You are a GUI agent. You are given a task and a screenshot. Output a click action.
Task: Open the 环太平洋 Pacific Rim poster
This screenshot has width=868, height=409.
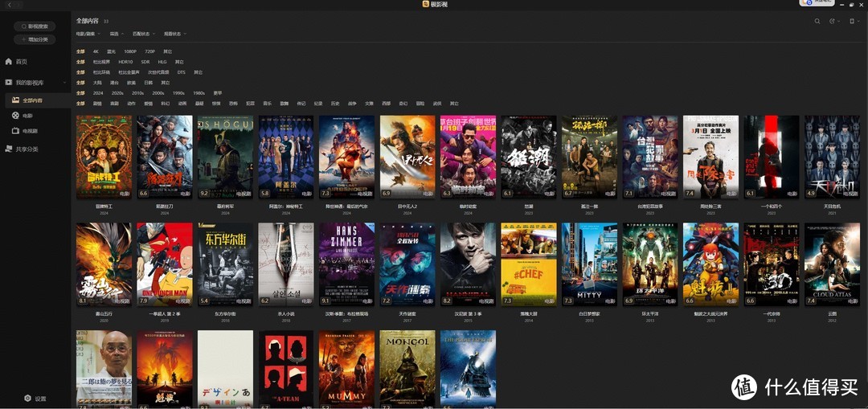click(650, 264)
